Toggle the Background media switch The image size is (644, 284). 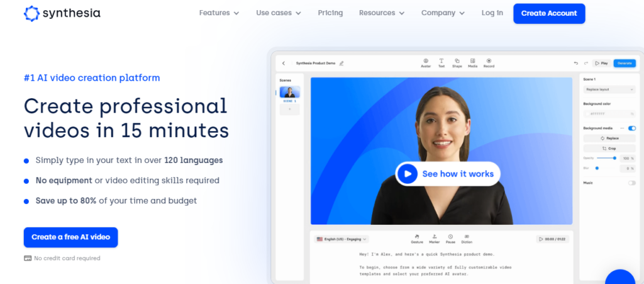631,128
